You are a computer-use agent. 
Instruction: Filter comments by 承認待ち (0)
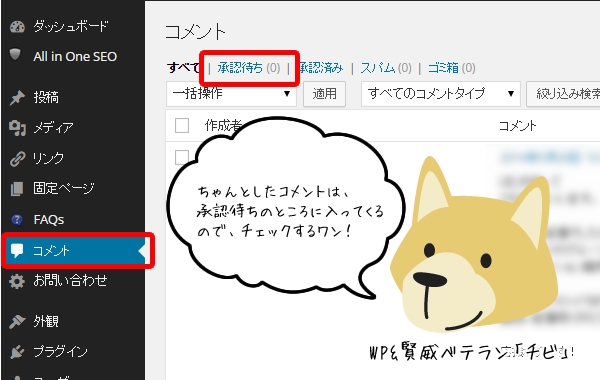[x=249, y=68]
